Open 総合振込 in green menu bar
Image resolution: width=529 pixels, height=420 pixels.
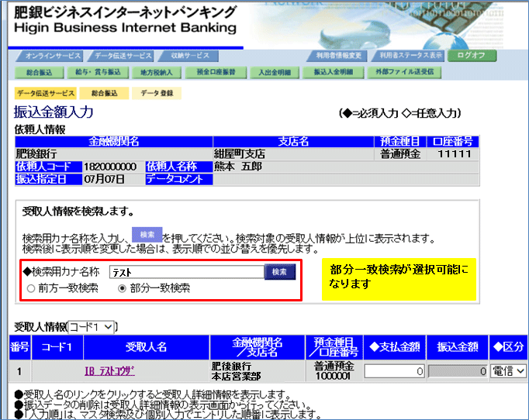point(38,72)
